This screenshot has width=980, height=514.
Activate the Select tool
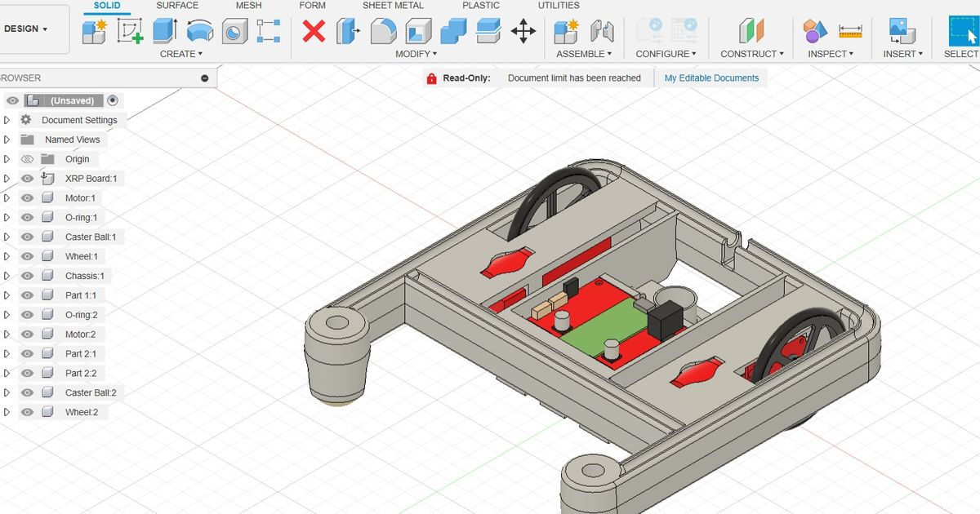click(x=964, y=33)
